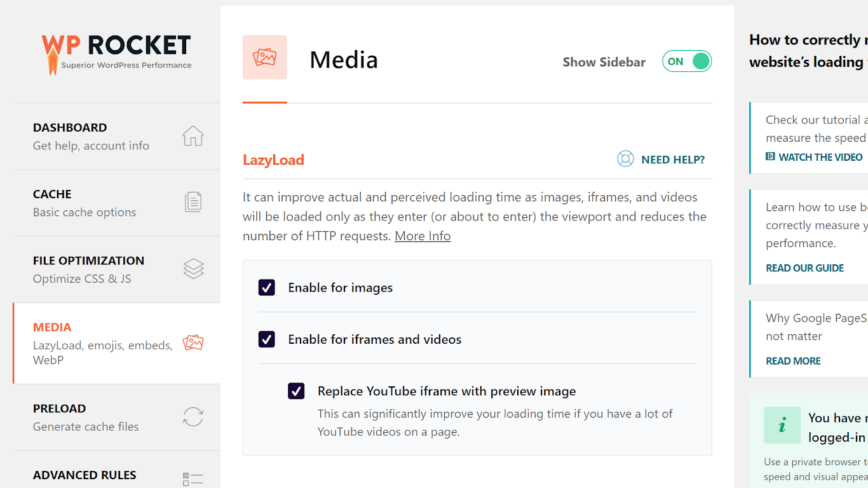Click 'Get help, account info' subtitle
Image resolution: width=868 pixels, height=488 pixels.
click(x=91, y=146)
